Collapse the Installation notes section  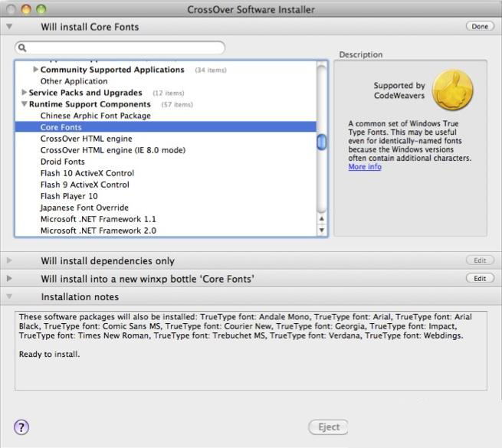[9, 297]
